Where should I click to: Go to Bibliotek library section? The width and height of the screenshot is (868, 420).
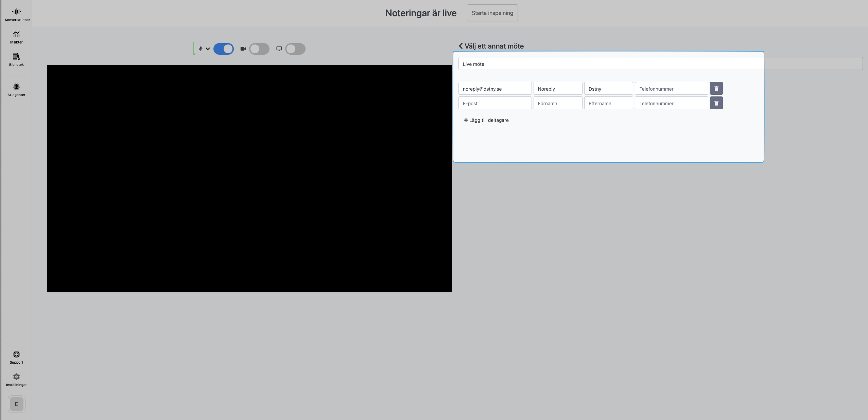[16, 60]
